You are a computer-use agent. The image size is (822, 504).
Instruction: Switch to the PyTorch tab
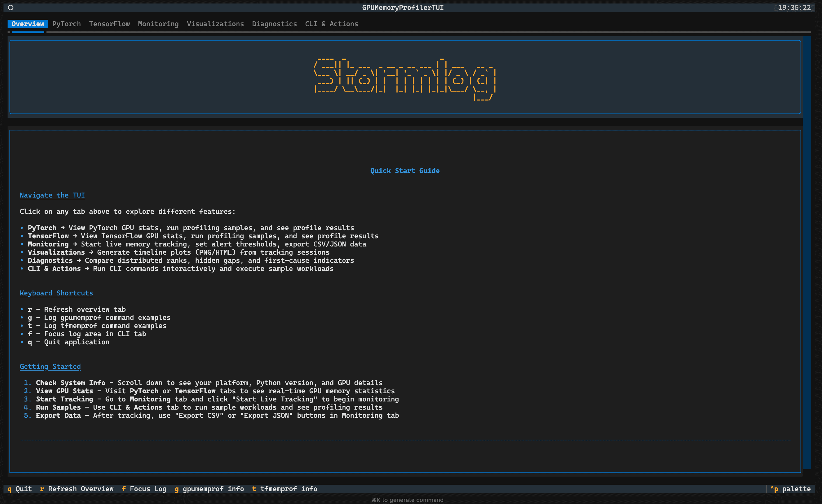coord(66,24)
